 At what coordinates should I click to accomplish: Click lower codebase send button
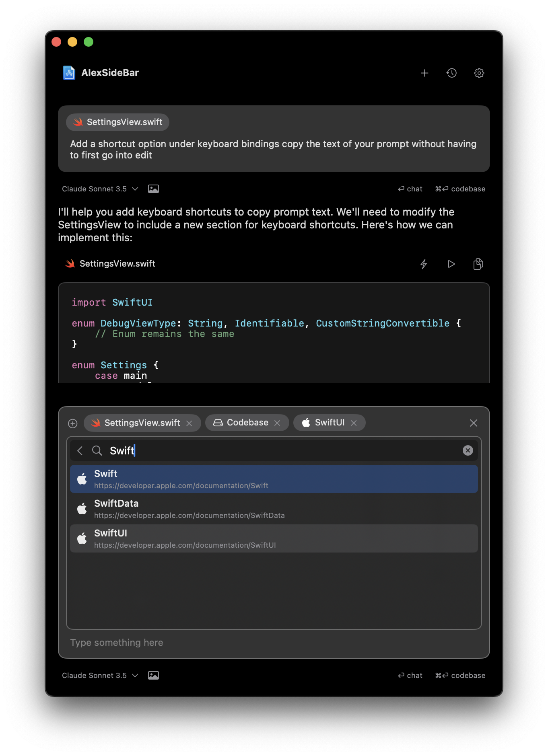460,676
